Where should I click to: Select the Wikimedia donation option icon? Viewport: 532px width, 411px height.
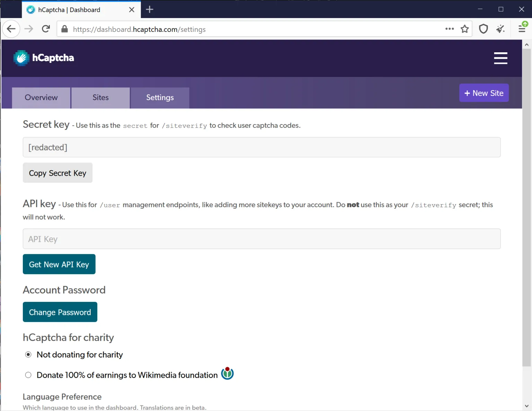click(227, 374)
